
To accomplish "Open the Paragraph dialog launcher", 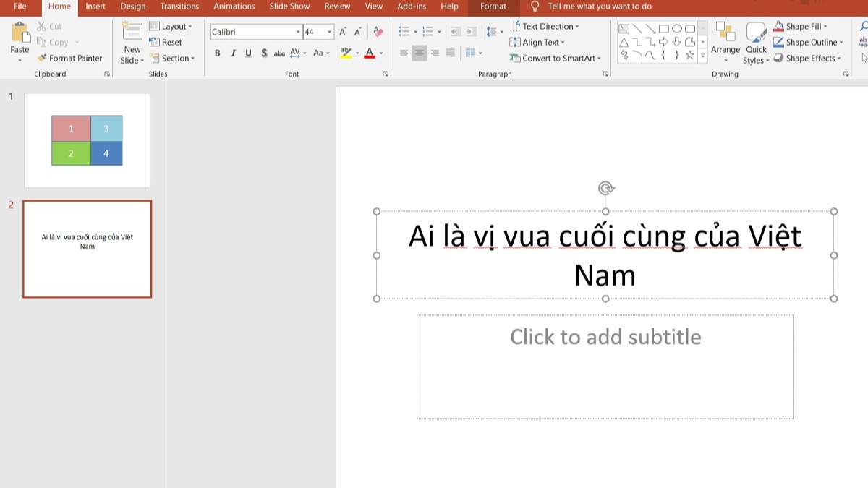I will (605, 74).
